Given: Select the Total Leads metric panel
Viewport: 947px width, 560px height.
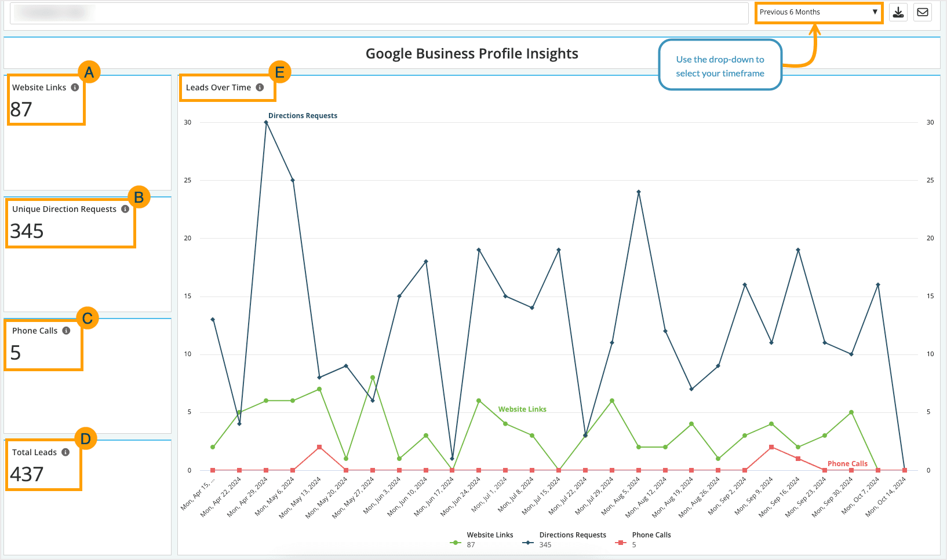Looking at the screenshot, I should [x=87, y=495].
